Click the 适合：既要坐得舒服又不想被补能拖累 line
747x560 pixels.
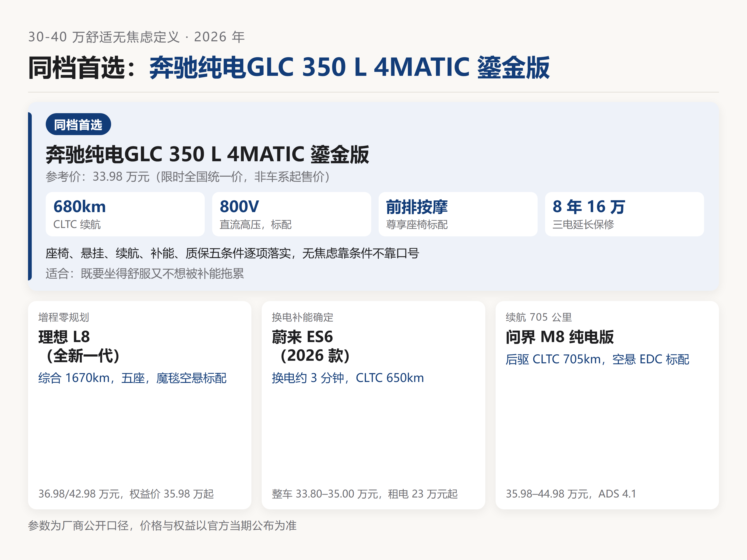click(x=145, y=273)
